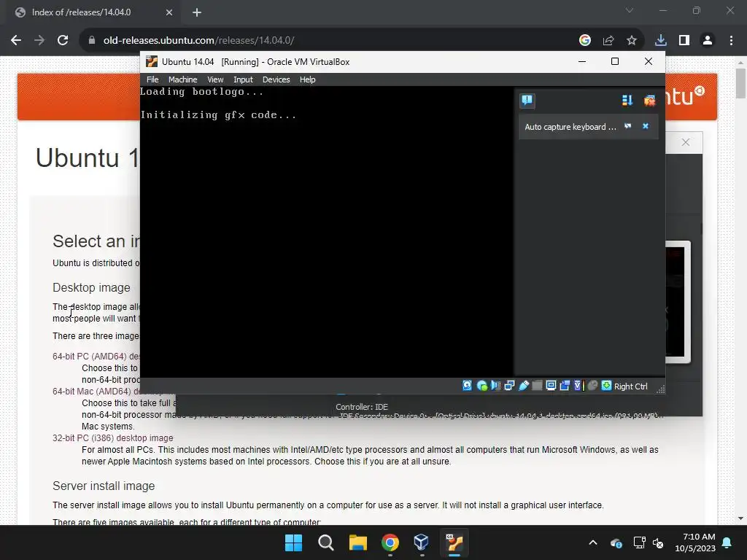Open File Explorer from taskbar
The image size is (747, 560).
point(357,542)
